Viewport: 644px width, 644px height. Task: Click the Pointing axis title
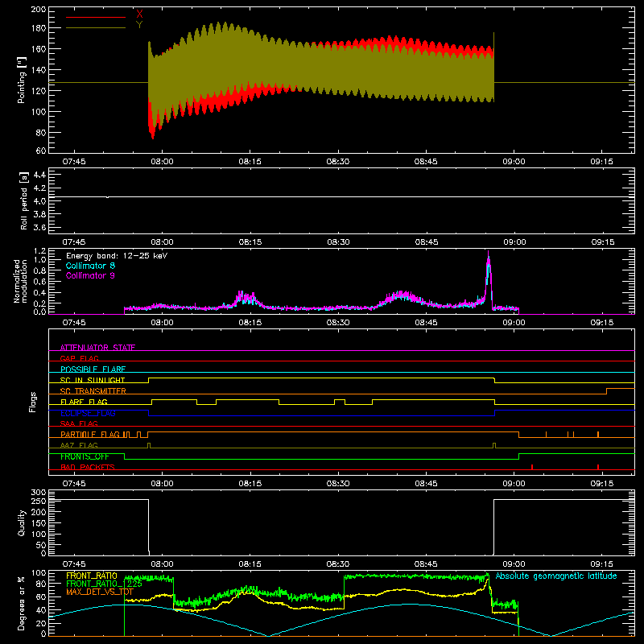coord(22,80)
